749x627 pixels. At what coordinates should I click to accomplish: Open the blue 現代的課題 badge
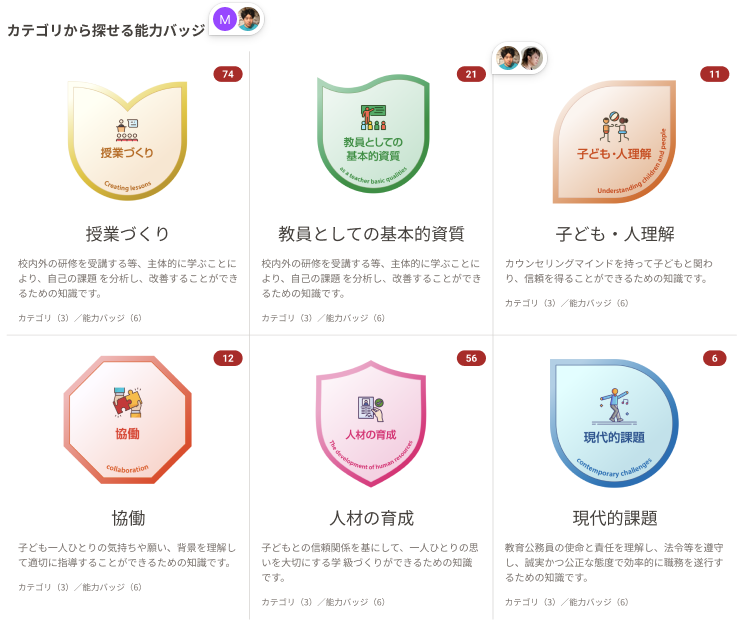click(x=614, y=423)
